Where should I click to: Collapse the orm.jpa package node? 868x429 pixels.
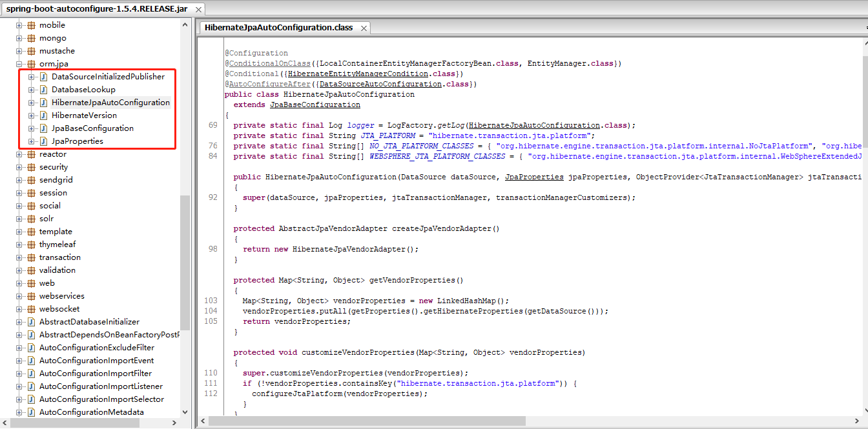19,64
